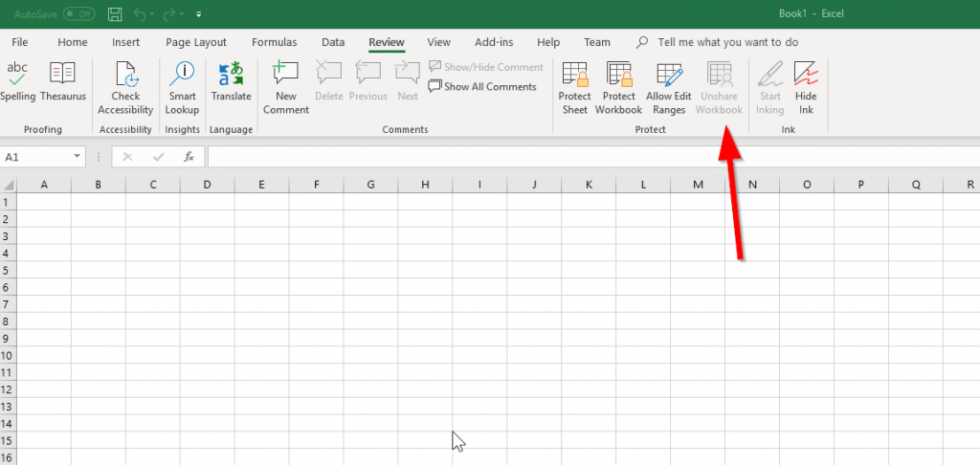The width and height of the screenshot is (980, 465).
Task: Switch to the Formulas tab
Action: tap(274, 42)
